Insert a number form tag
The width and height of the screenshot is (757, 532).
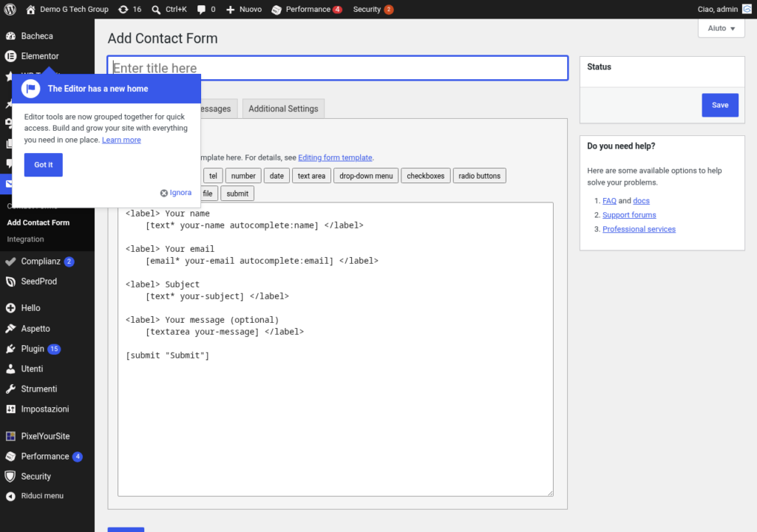pos(243,176)
